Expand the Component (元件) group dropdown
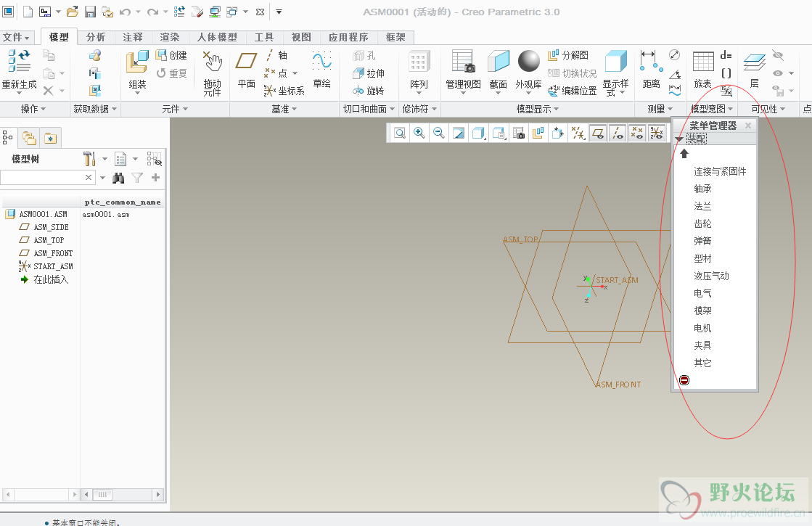Screen dimensions: 812x526 point(174,109)
